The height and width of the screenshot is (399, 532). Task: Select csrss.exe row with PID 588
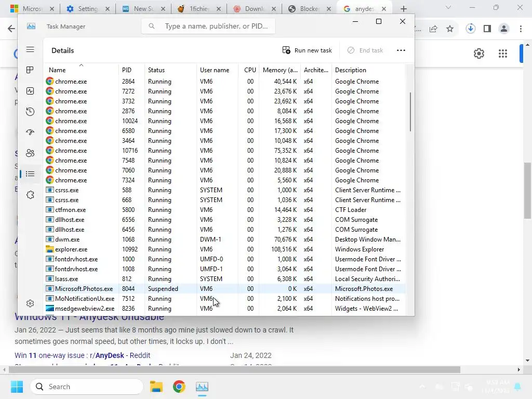coord(224,190)
